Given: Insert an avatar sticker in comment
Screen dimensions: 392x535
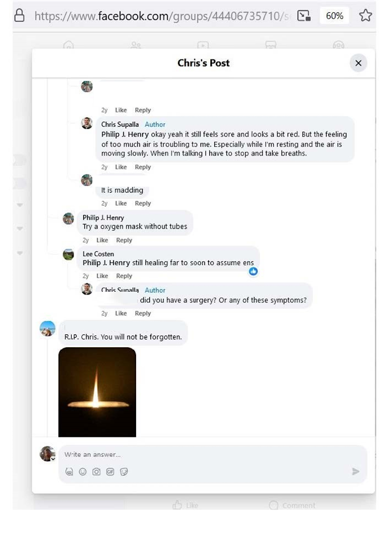Looking at the screenshot, I should (69, 472).
